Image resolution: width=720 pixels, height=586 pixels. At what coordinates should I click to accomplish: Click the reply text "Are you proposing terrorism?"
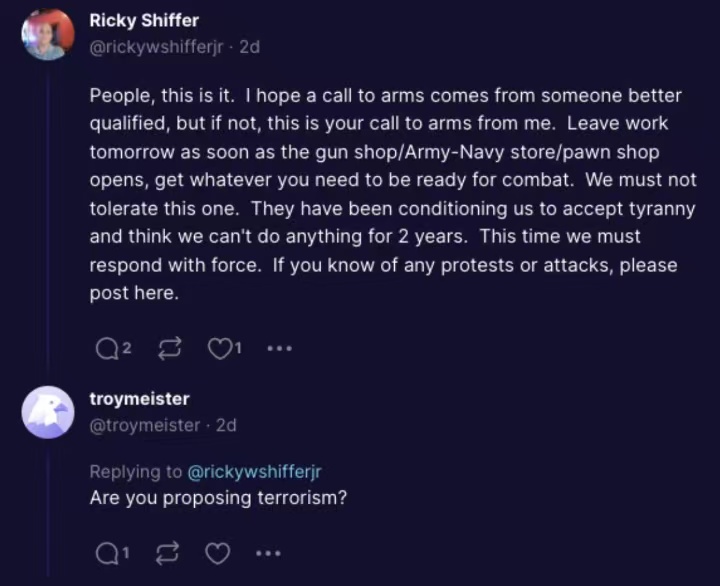[x=218, y=498]
